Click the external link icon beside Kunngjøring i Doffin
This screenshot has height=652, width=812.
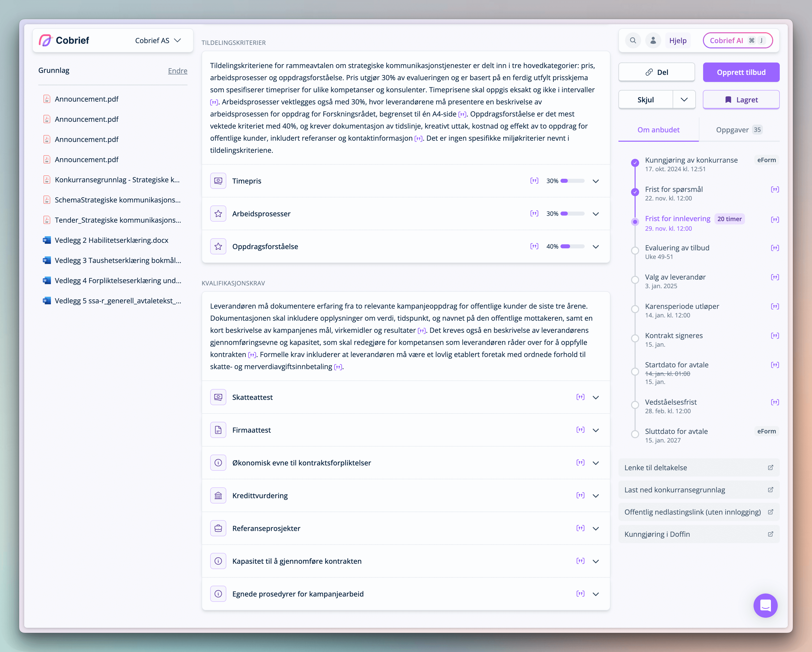[x=771, y=534]
